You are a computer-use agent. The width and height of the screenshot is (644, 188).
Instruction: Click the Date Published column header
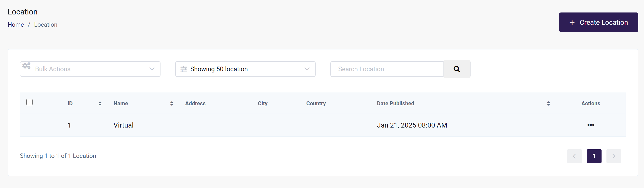pyautogui.click(x=395, y=104)
